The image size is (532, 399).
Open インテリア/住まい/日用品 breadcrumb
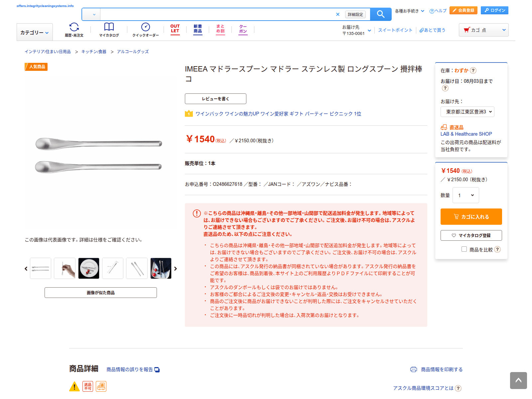point(48,52)
